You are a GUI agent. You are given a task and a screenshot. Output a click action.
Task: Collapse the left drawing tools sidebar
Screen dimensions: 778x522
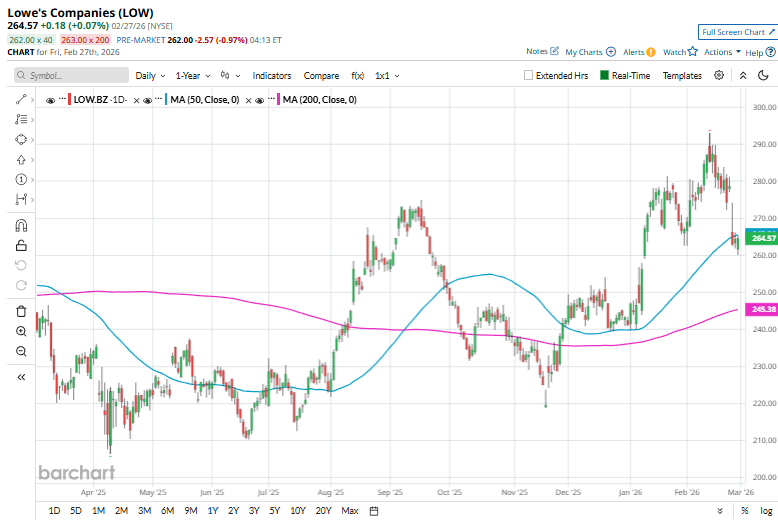21,377
